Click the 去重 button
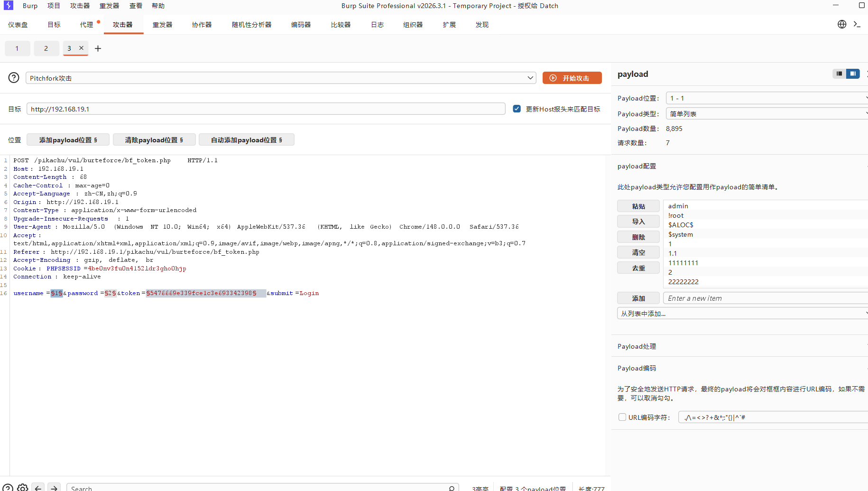 click(638, 268)
